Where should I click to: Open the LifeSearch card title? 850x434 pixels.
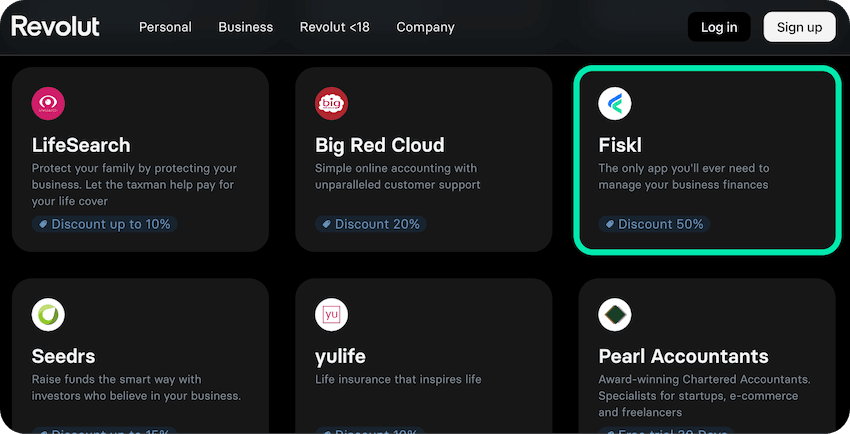pos(81,145)
